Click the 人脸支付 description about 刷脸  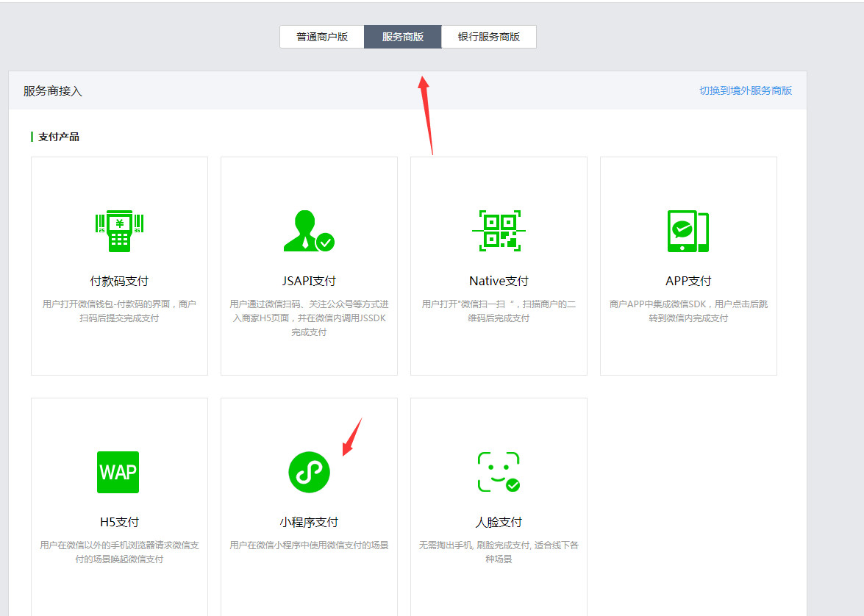[499, 552]
